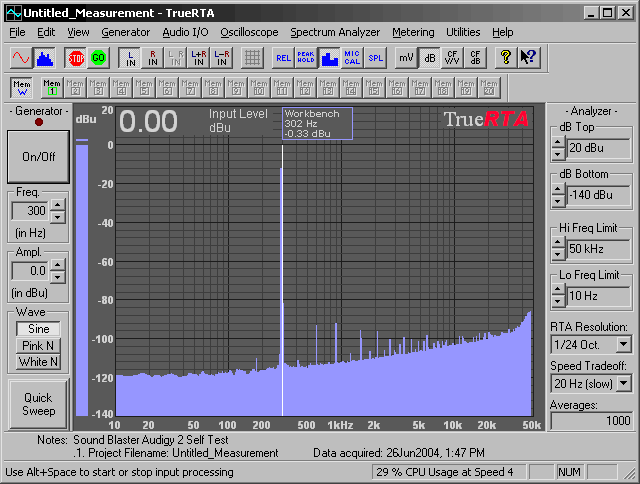Click the Workbench 302 Hz readout box
The width and height of the screenshot is (640, 484).
point(317,124)
